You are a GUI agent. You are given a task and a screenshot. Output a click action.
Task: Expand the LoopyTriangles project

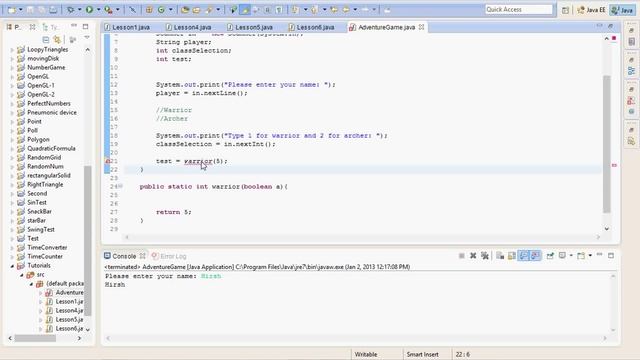(x=12, y=50)
